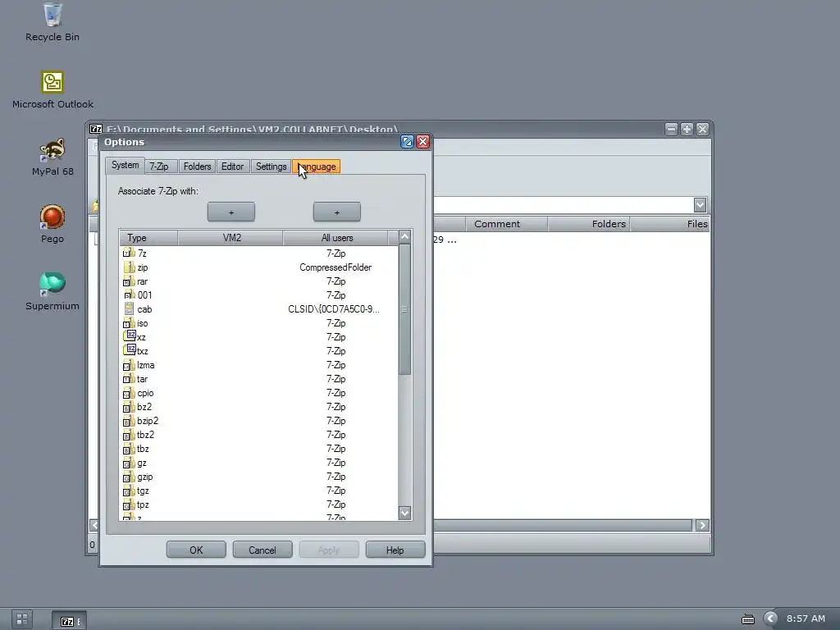Screen dimensions: 840x630
Task: Click the OK button
Action: (x=196, y=550)
